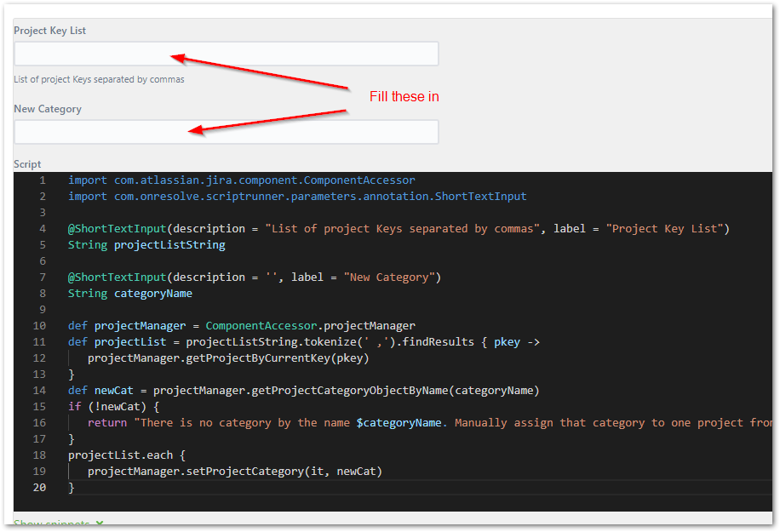The image size is (780, 532).
Task: Click the New Category input field
Action: [227, 132]
